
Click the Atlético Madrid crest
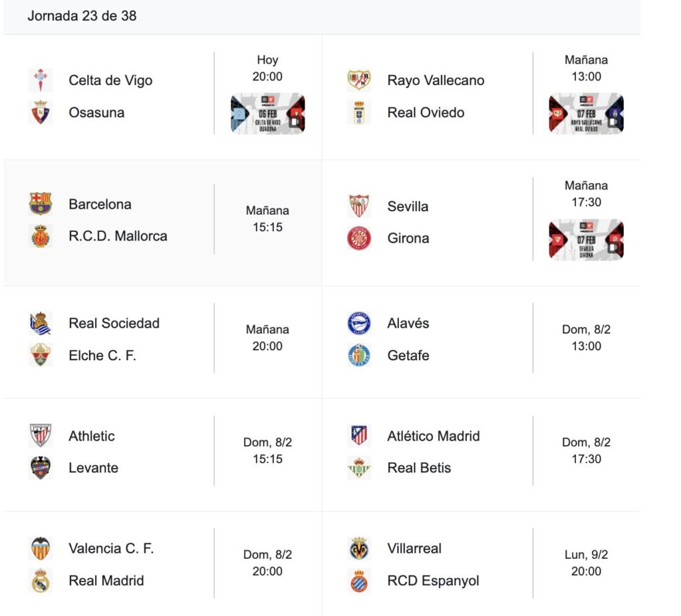pyautogui.click(x=359, y=436)
